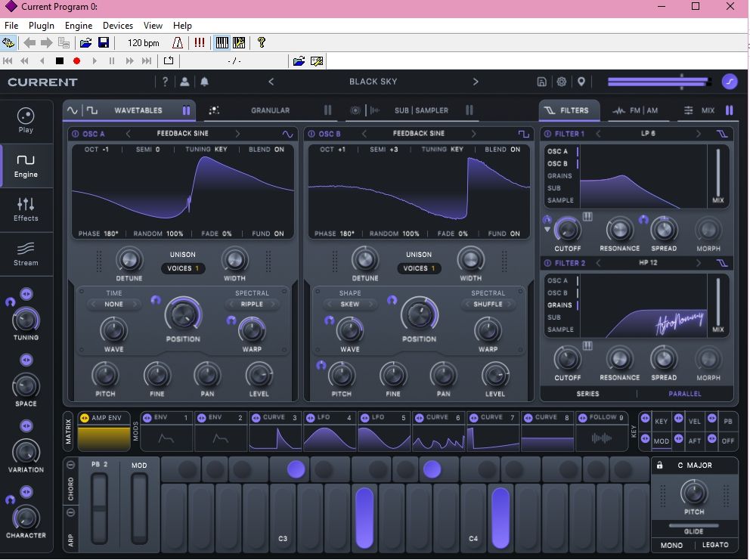Screen dimensions: 750x560
Task: Open the Play page in sidebar
Action: pyautogui.click(x=26, y=120)
